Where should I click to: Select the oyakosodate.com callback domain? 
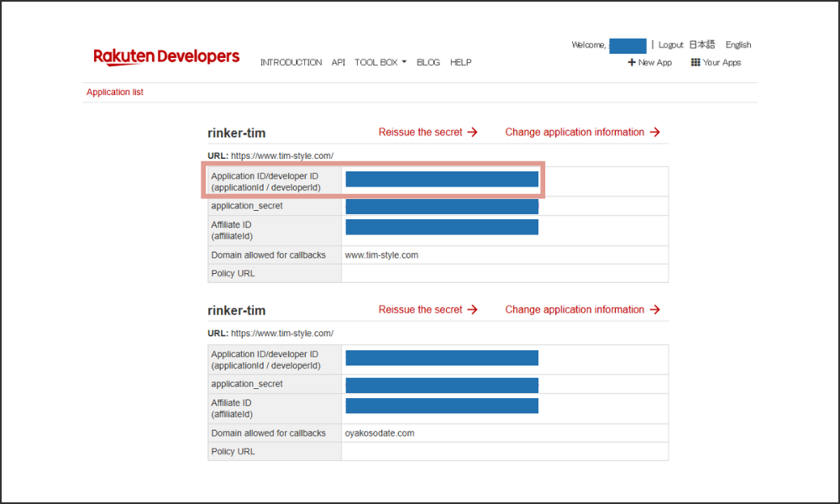tap(380, 433)
